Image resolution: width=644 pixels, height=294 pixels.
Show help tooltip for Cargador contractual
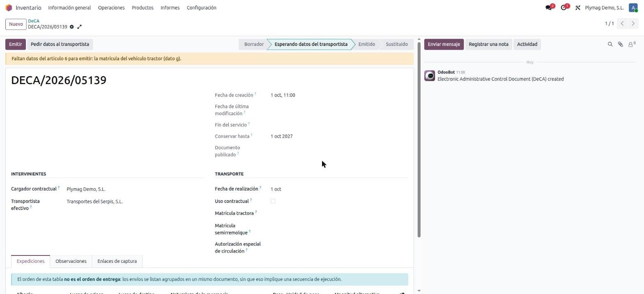59,188
